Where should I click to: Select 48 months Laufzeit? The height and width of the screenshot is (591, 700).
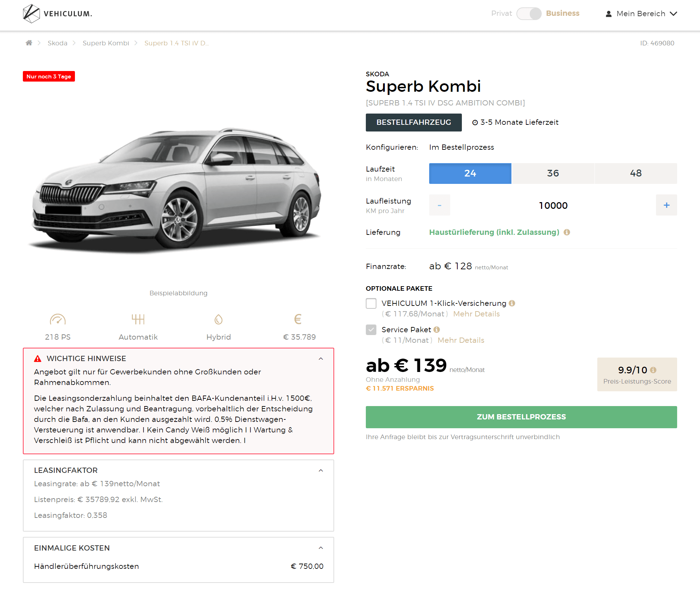(x=636, y=173)
